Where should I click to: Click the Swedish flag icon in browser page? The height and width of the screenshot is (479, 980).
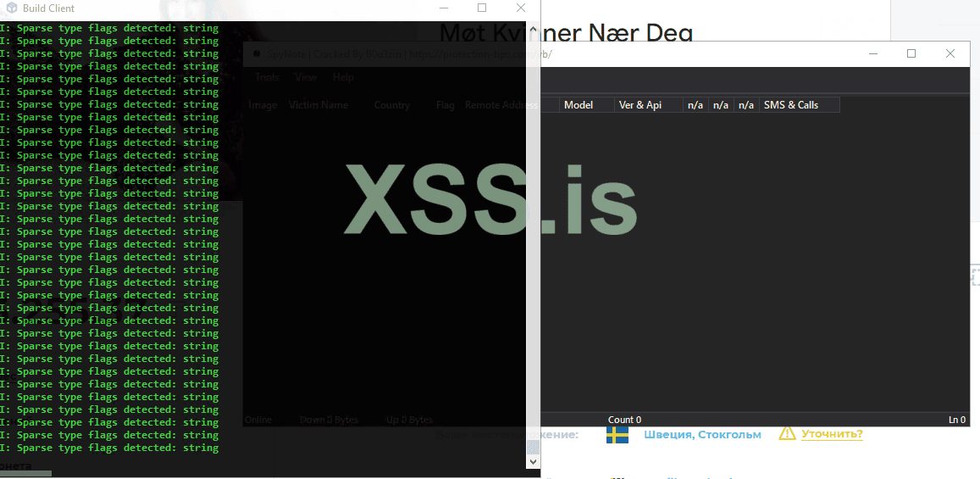[x=617, y=435]
